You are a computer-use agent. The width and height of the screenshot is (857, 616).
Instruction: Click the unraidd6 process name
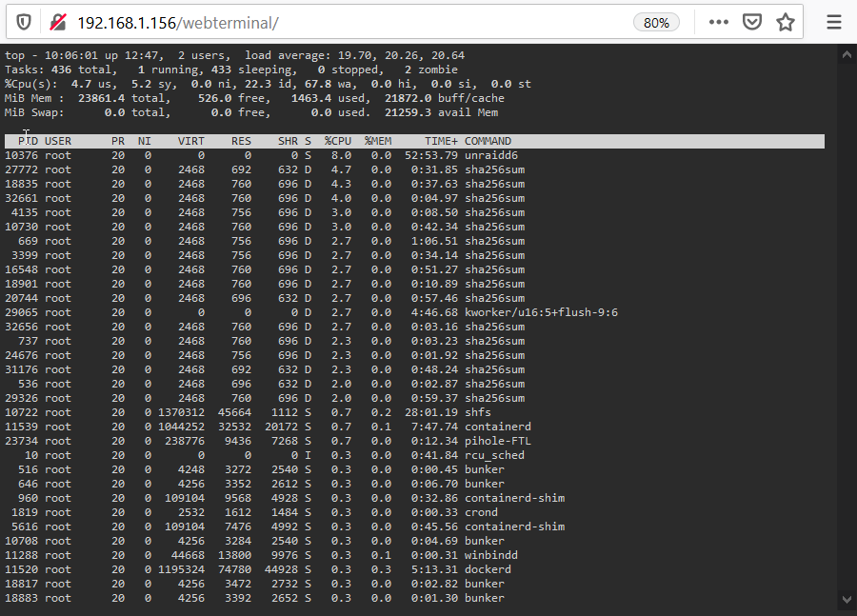(x=490, y=155)
